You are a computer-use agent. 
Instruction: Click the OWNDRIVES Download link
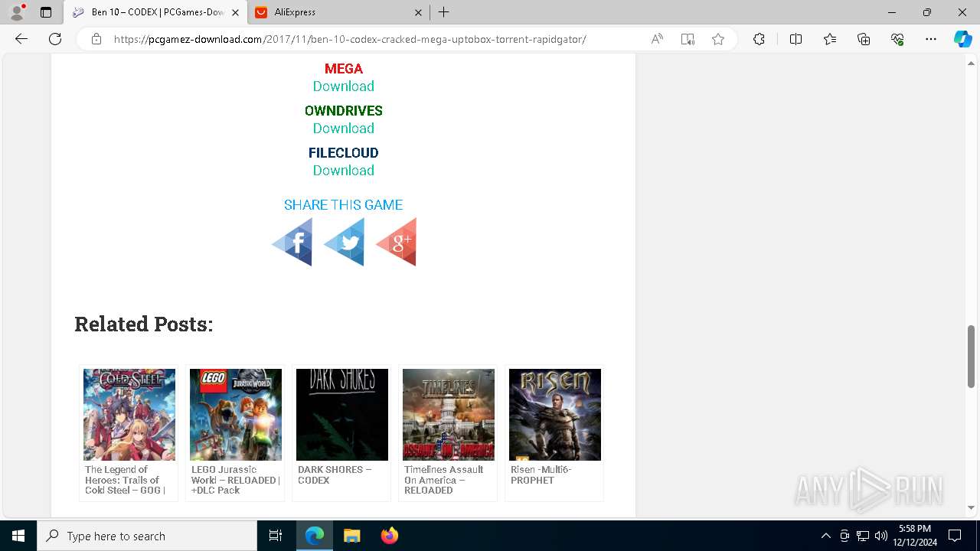tap(343, 129)
